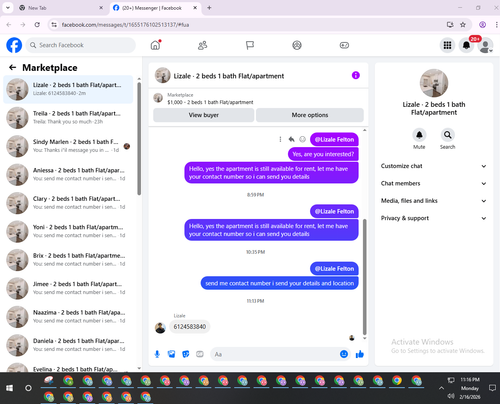Viewport: 500px width, 404px height.
Task: Choose a GIF icon
Action: point(200,354)
